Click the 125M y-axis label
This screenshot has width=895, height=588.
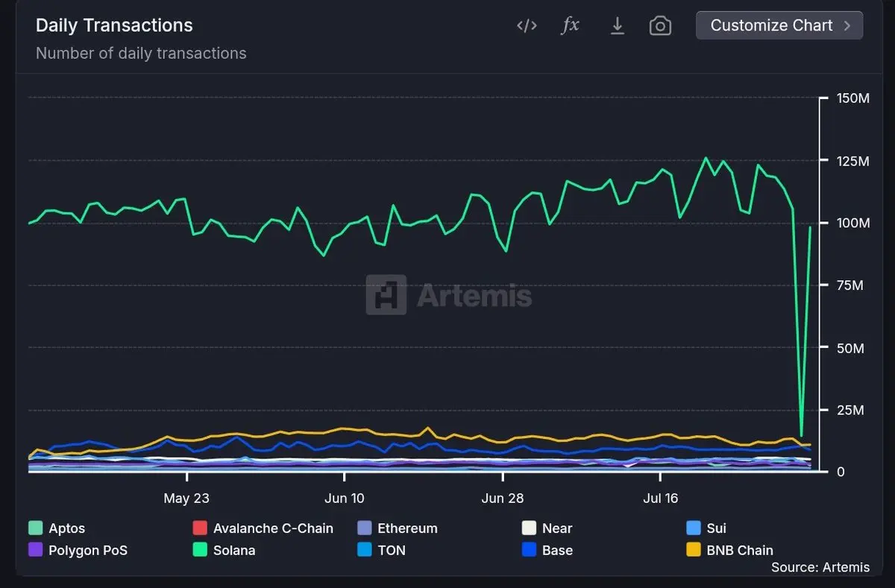coord(852,161)
